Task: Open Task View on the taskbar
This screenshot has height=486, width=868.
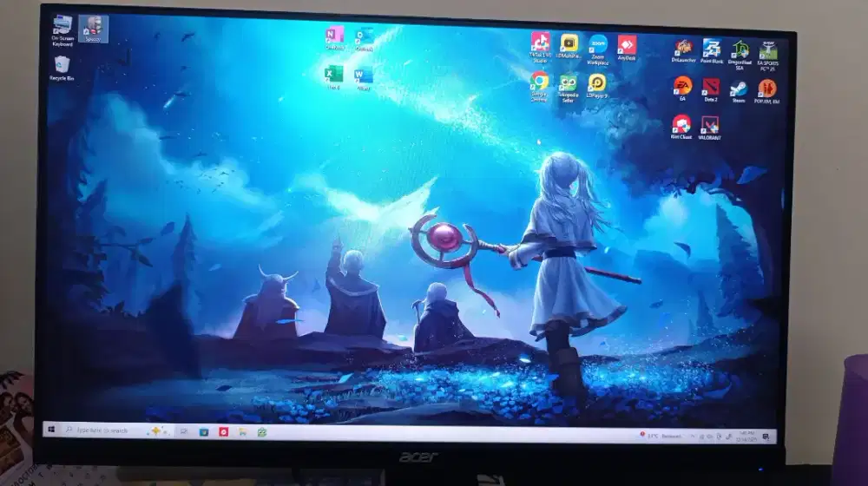Action: (184, 431)
